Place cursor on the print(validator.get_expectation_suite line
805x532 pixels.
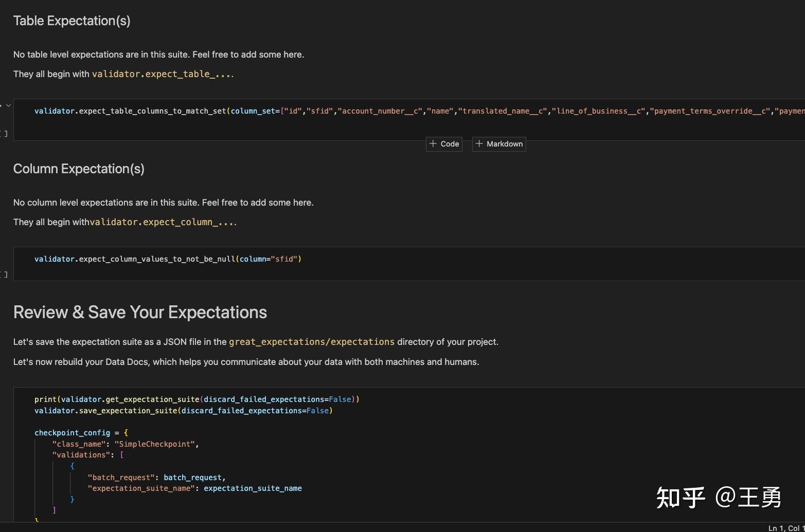[x=196, y=399]
